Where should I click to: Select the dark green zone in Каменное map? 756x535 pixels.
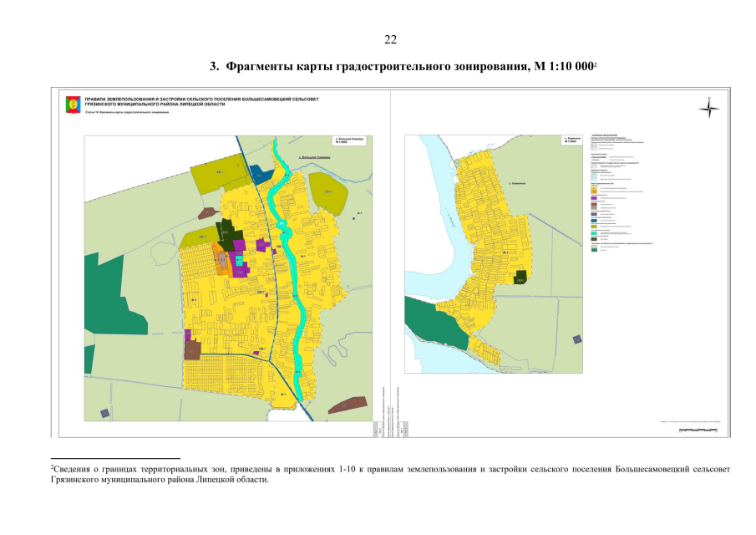pyautogui.click(x=520, y=278)
